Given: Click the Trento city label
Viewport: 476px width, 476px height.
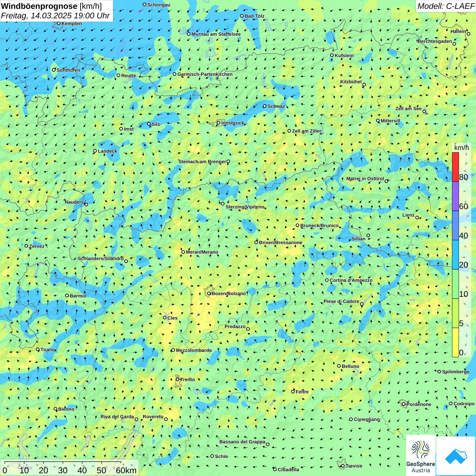Looking at the screenshot, I should point(188,379).
